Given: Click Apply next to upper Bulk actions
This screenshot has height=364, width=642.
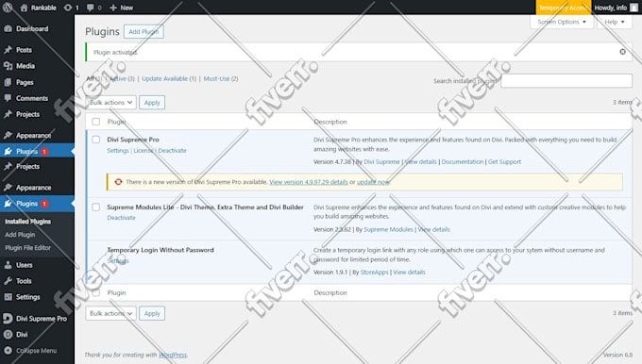Looking at the screenshot, I should pos(152,102).
